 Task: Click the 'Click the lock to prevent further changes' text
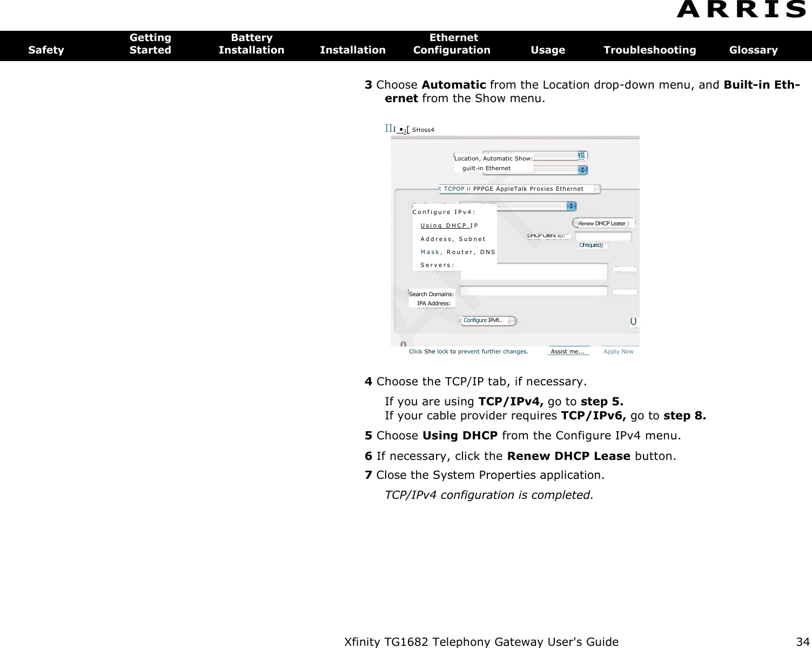point(468,351)
